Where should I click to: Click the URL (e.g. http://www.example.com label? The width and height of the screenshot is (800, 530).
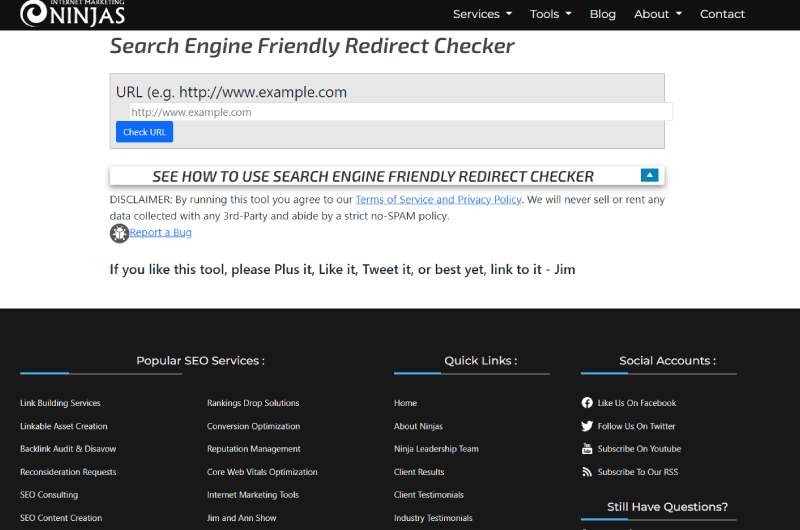231,92
